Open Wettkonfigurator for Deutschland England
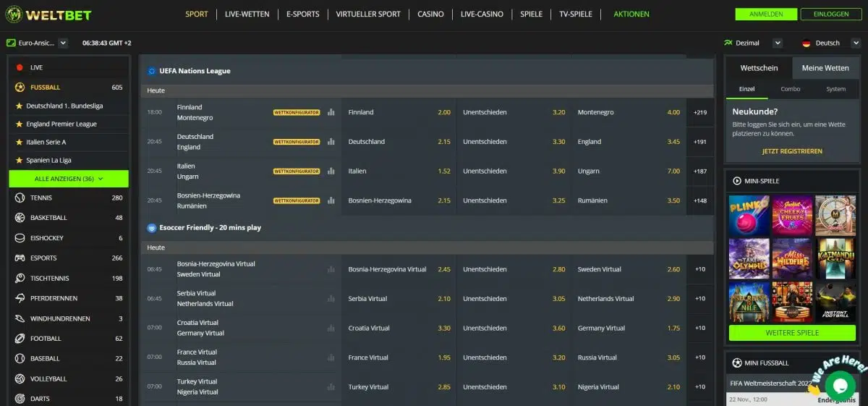The image size is (868, 406). (x=297, y=142)
